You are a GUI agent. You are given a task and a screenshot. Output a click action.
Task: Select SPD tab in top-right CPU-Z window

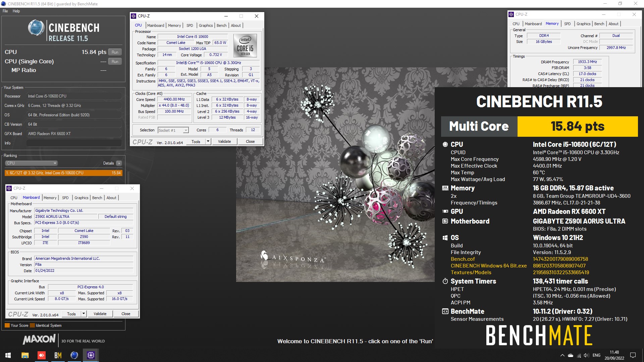(568, 24)
